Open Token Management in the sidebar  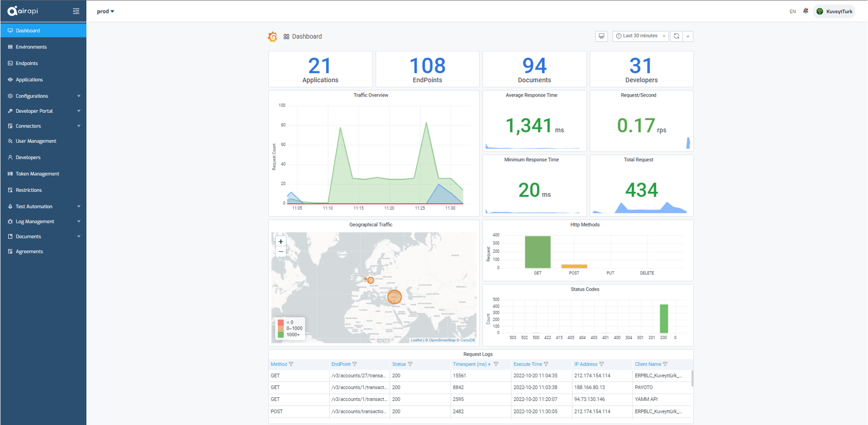coord(37,174)
